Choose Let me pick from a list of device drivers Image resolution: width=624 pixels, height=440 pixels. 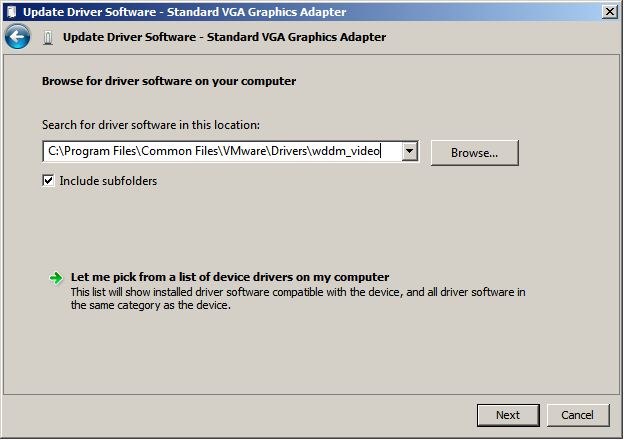point(230,277)
